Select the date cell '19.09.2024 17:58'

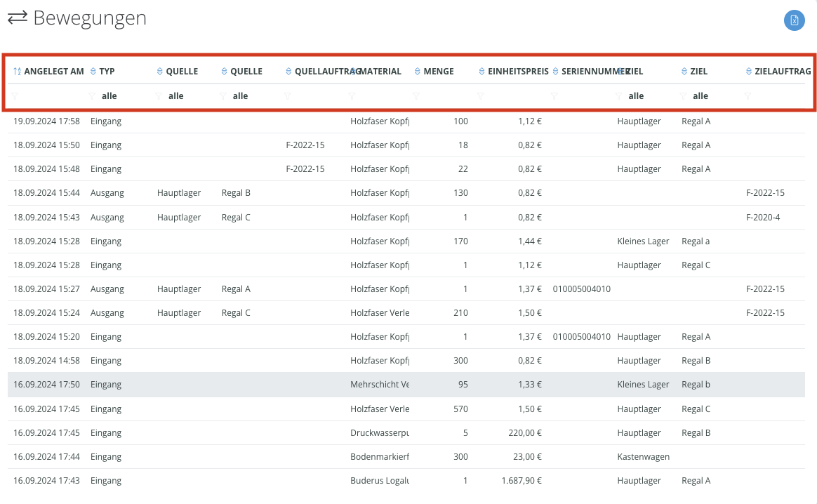pyautogui.click(x=46, y=121)
